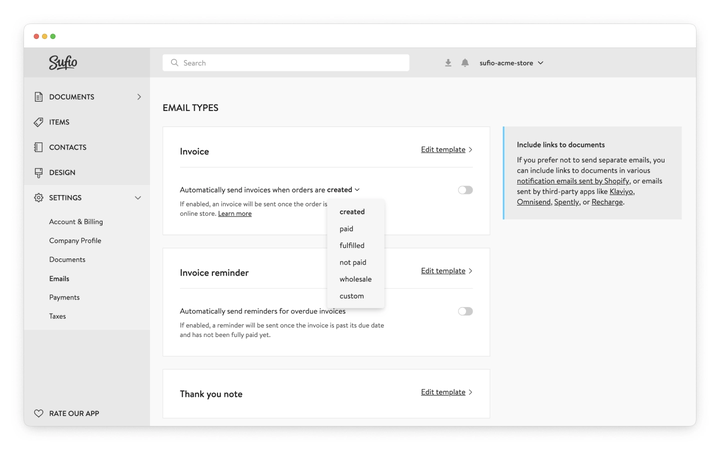Go to Account & Billing settings

click(x=76, y=222)
